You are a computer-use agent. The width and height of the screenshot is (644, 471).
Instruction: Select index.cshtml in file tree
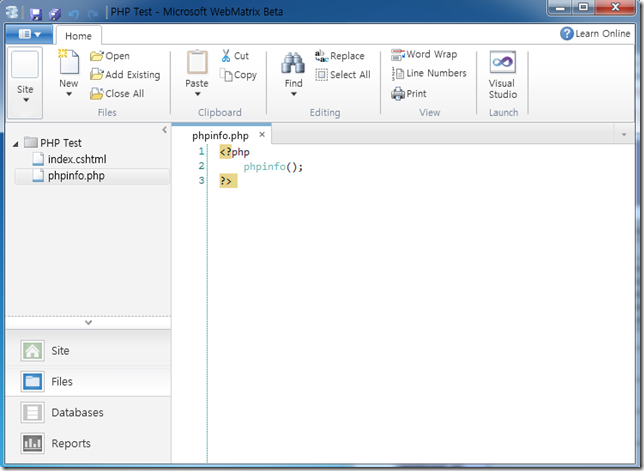(69, 159)
